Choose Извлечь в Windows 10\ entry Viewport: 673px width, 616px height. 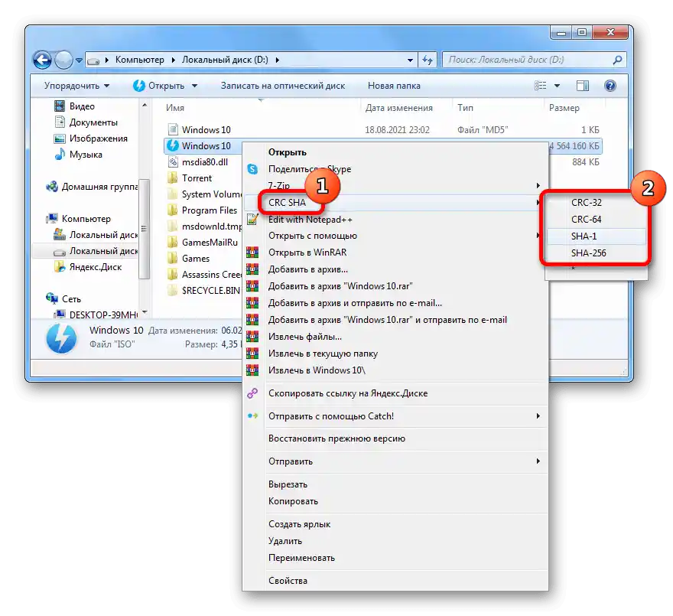click(x=317, y=370)
